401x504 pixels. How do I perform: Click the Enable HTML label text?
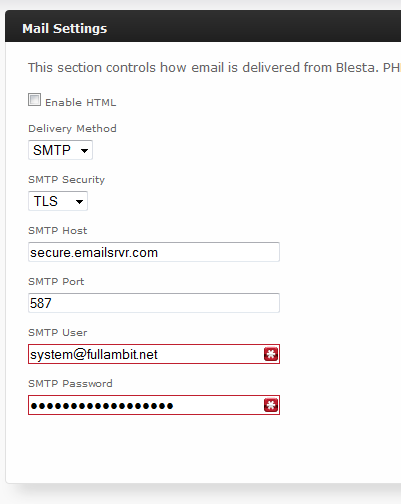tap(81, 103)
